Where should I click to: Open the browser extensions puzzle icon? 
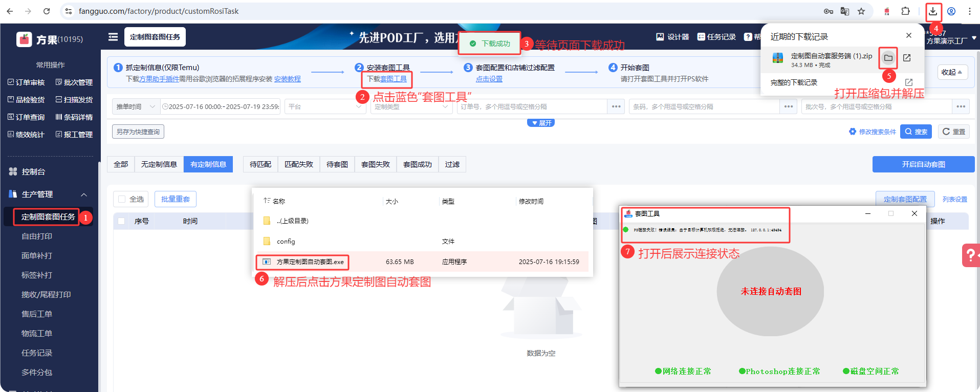tap(905, 11)
